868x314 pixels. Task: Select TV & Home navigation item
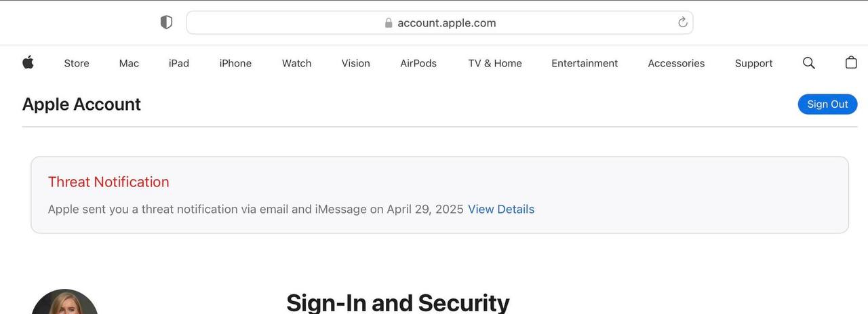[x=495, y=63]
